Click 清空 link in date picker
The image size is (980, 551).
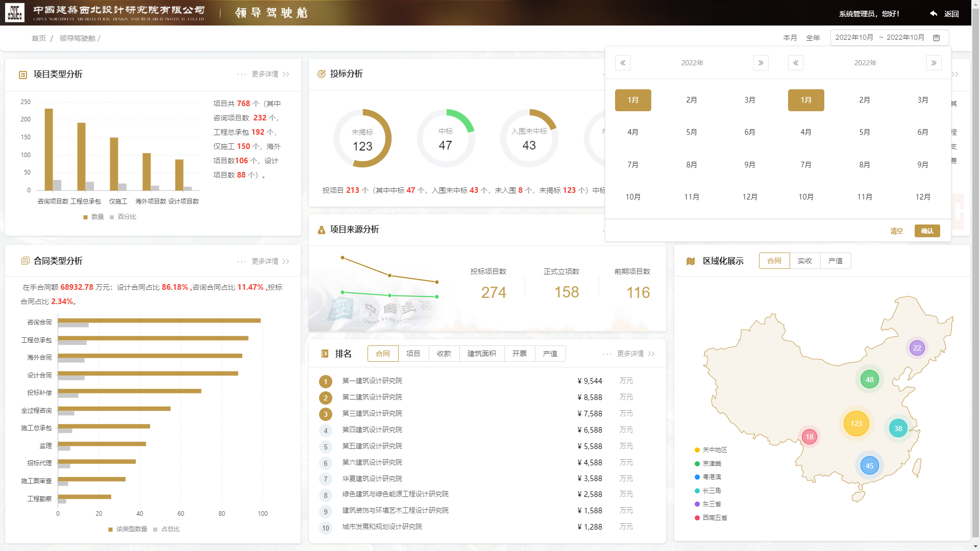click(897, 231)
